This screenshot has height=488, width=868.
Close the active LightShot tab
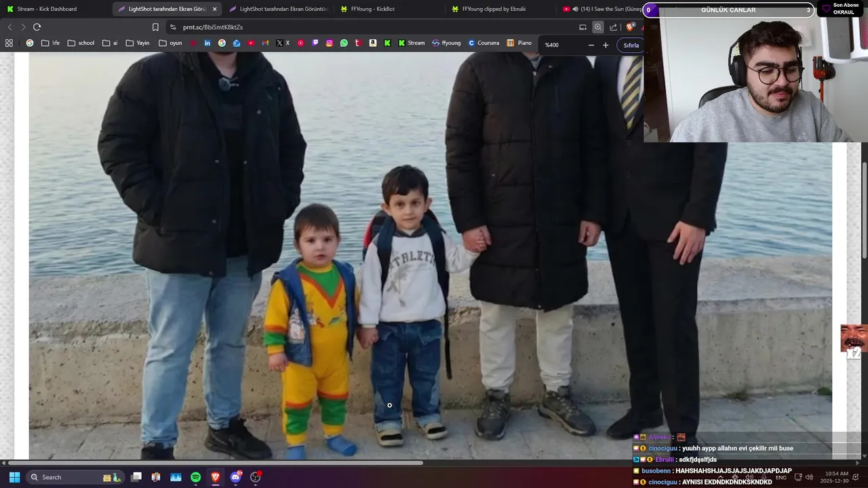[x=215, y=9]
